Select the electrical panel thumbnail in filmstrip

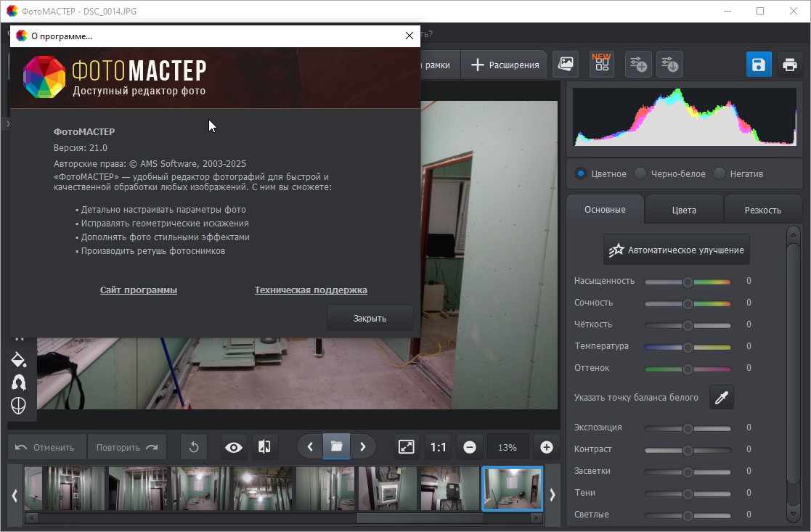(x=388, y=488)
